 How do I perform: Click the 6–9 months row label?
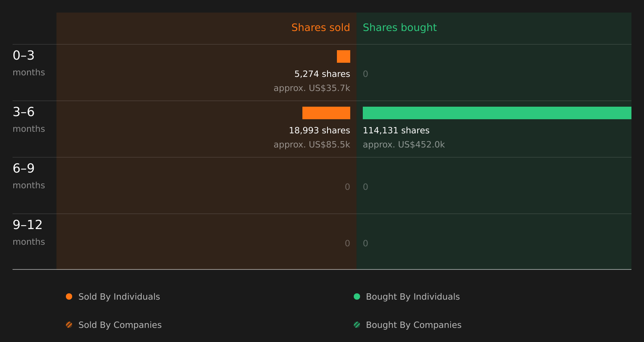pos(29,176)
